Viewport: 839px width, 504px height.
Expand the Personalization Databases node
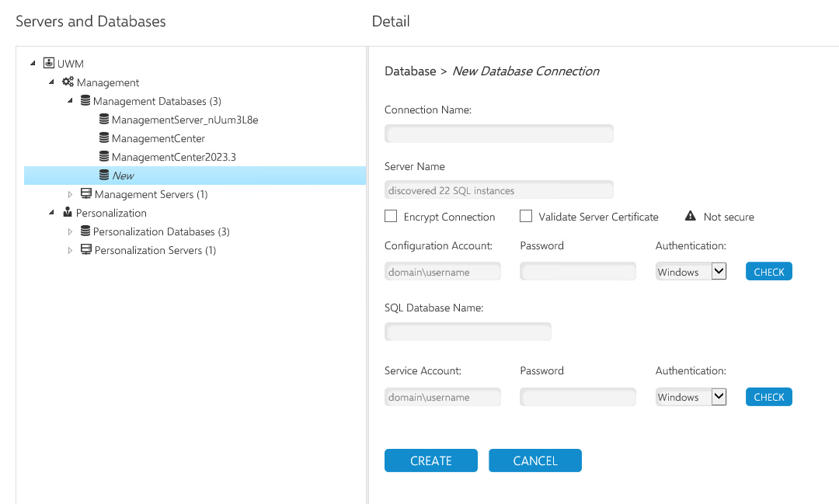coord(70,231)
